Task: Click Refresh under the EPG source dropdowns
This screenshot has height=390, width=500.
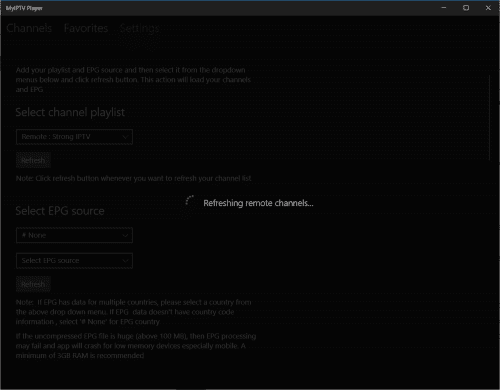Action: (33, 284)
